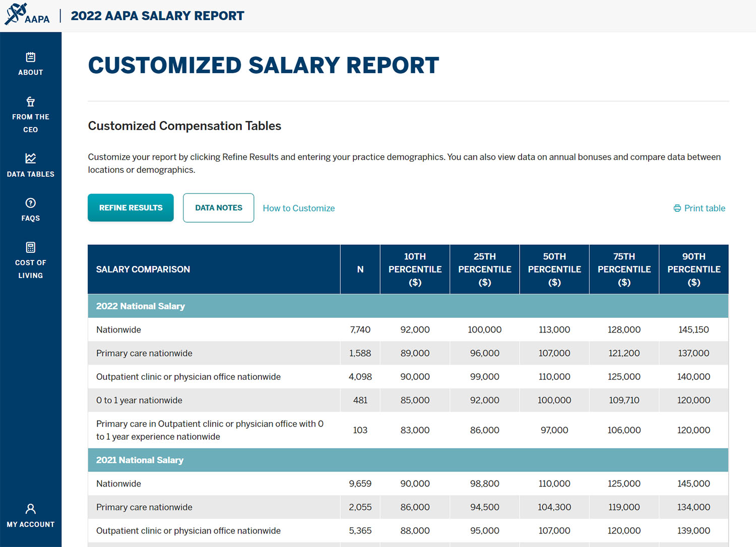The height and width of the screenshot is (547, 756).
Task: Click the AAPA logo in the header
Action: point(27,15)
